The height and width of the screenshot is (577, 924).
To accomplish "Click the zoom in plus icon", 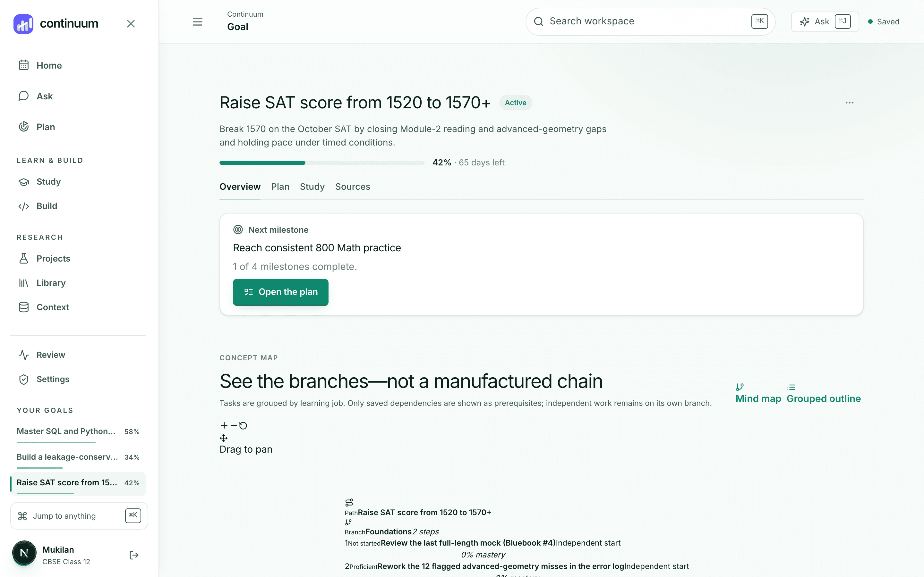I will point(224,425).
